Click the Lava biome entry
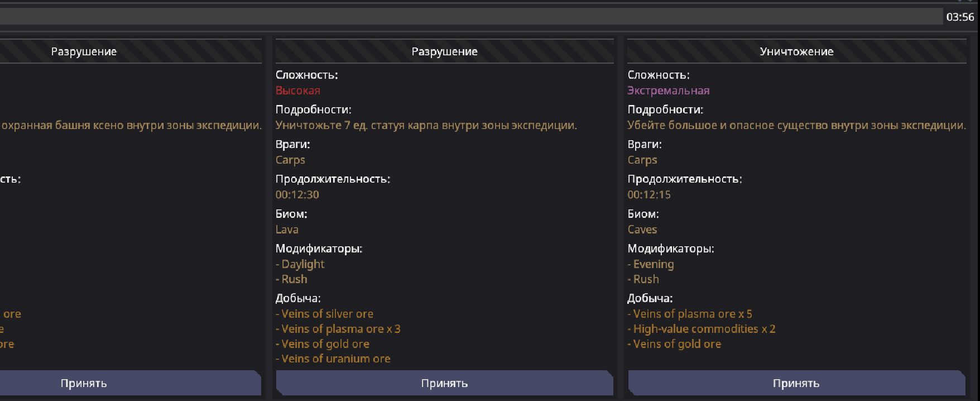This screenshot has height=401, width=980. 287,230
